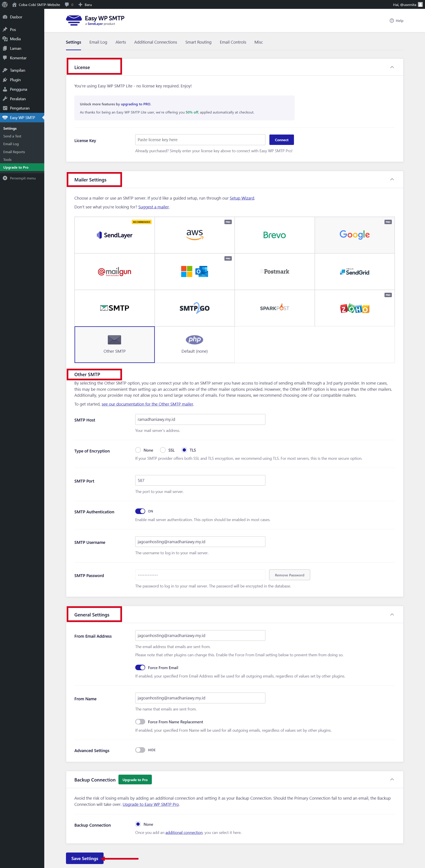425x868 pixels.
Task: Click the Save Settings button
Action: pos(85,858)
